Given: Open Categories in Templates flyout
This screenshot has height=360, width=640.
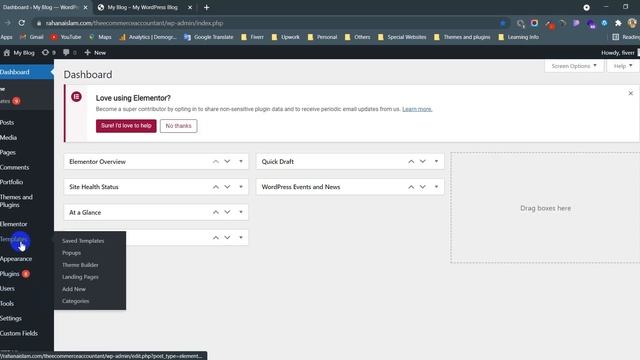Looking at the screenshot, I should (x=76, y=301).
